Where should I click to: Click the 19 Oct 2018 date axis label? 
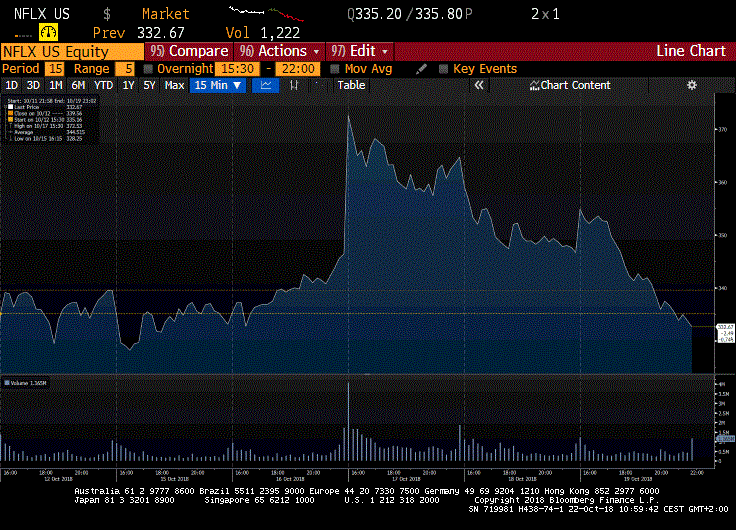pos(638,479)
